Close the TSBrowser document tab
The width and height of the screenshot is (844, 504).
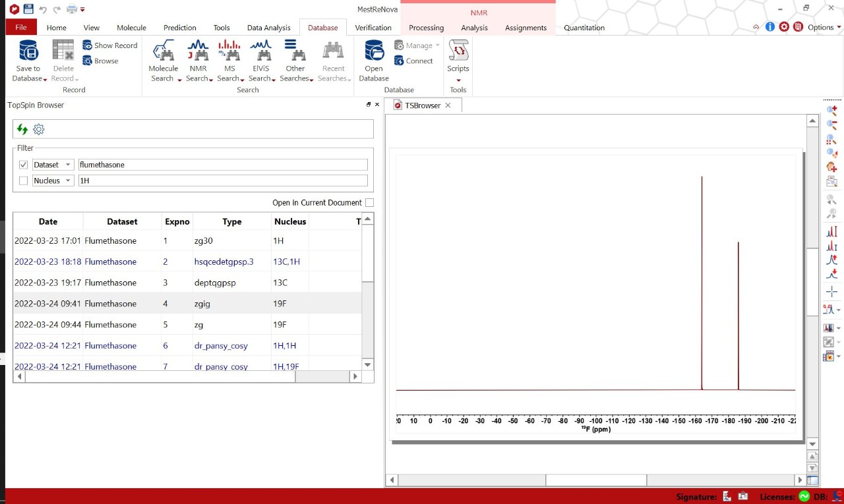pos(448,105)
